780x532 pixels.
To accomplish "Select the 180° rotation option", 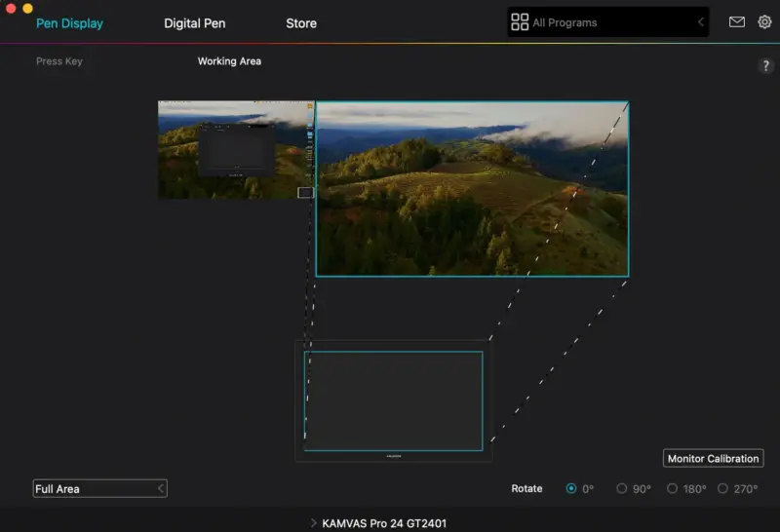I will [672, 489].
